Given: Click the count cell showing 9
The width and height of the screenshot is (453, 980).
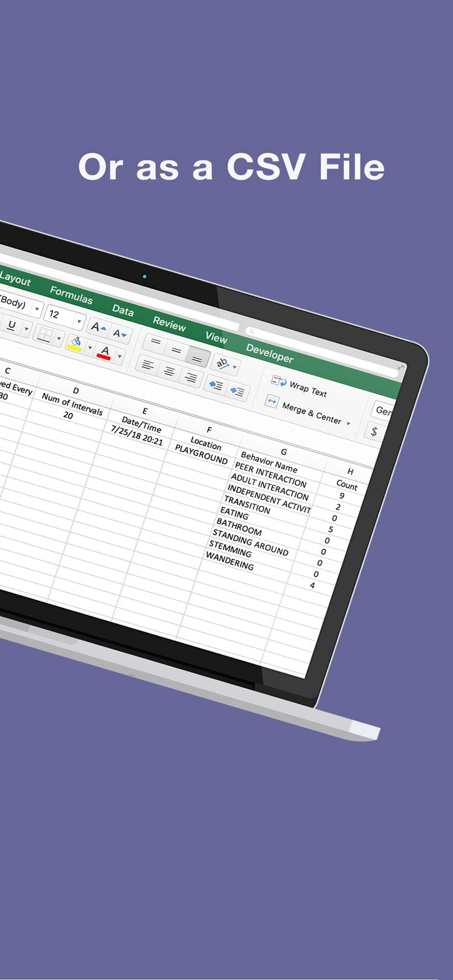Looking at the screenshot, I should click(x=342, y=496).
